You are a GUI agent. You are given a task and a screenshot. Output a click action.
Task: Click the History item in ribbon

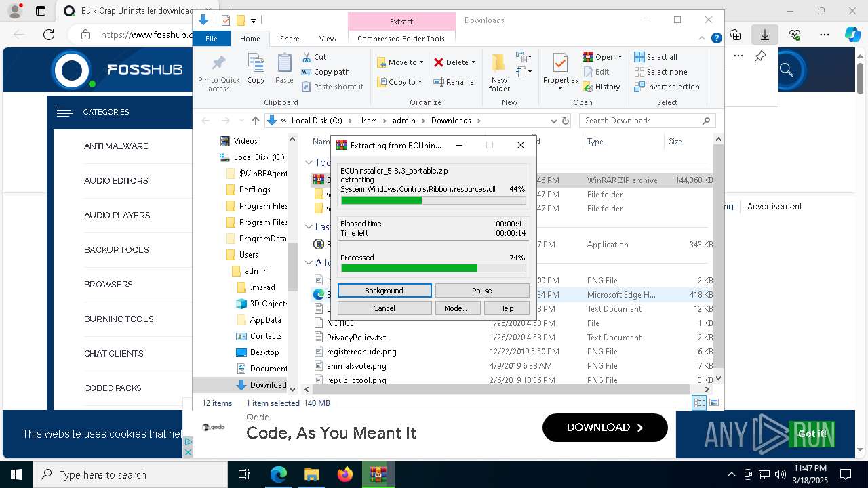(601, 87)
